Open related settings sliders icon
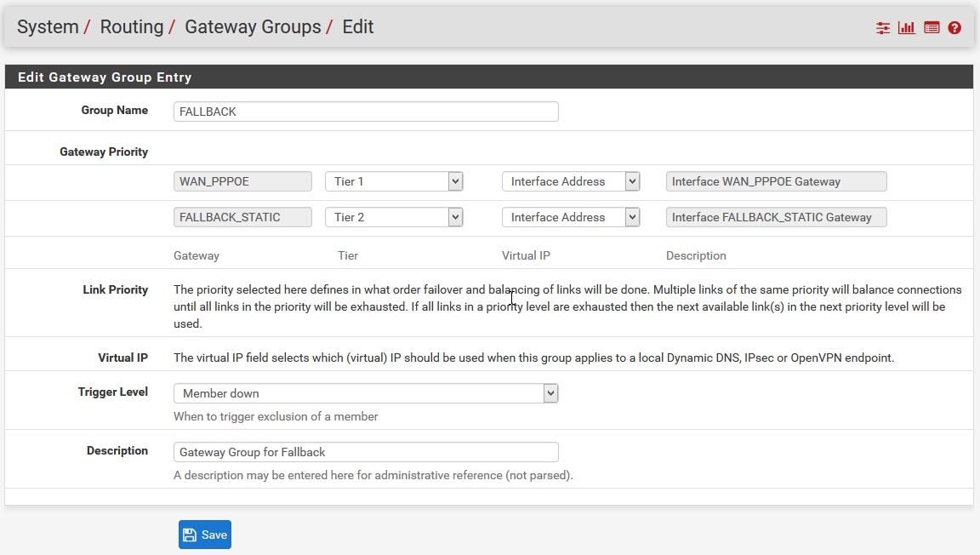Viewport: 980px width, 555px height. click(x=883, y=28)
